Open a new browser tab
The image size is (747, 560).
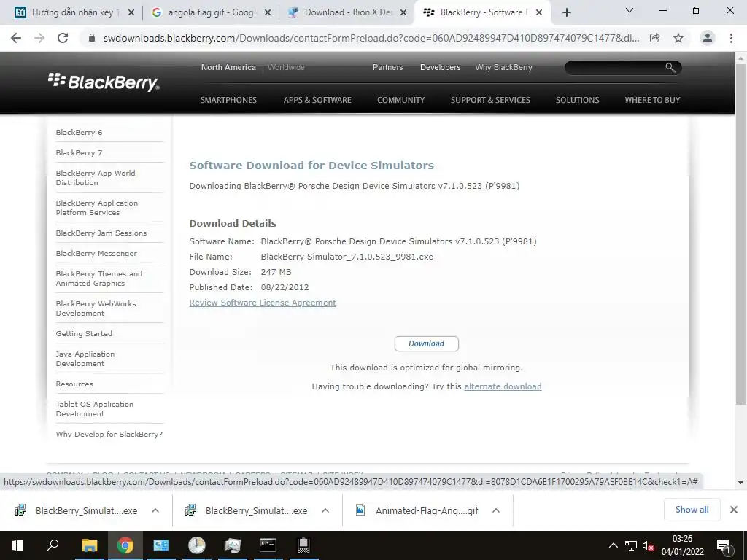pos(566,13)
